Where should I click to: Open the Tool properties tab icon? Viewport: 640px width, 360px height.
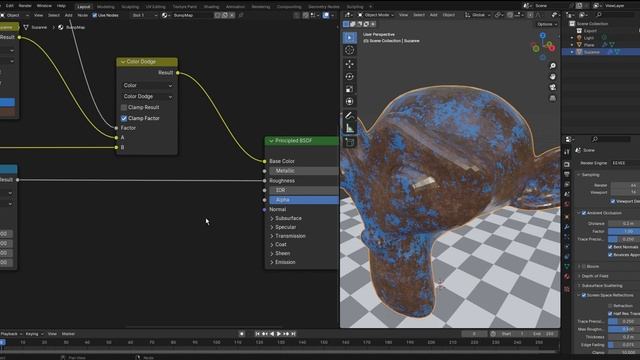coord(567,152)
